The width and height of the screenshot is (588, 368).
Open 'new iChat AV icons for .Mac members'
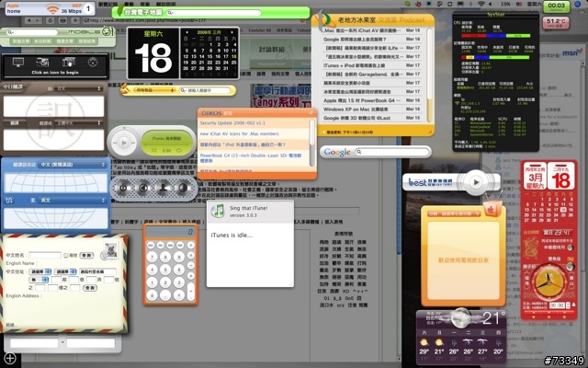(239, 133)
